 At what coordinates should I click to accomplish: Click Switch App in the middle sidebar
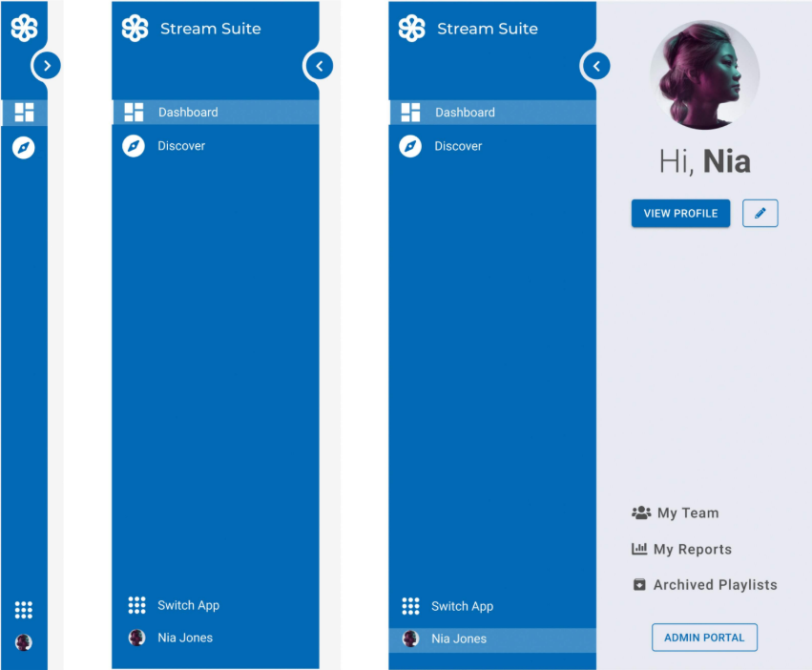188,605
